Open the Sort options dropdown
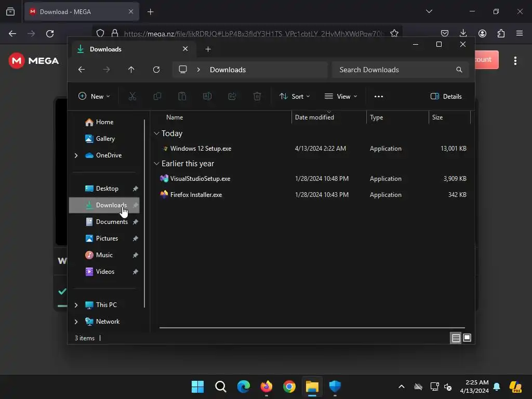 295,96
